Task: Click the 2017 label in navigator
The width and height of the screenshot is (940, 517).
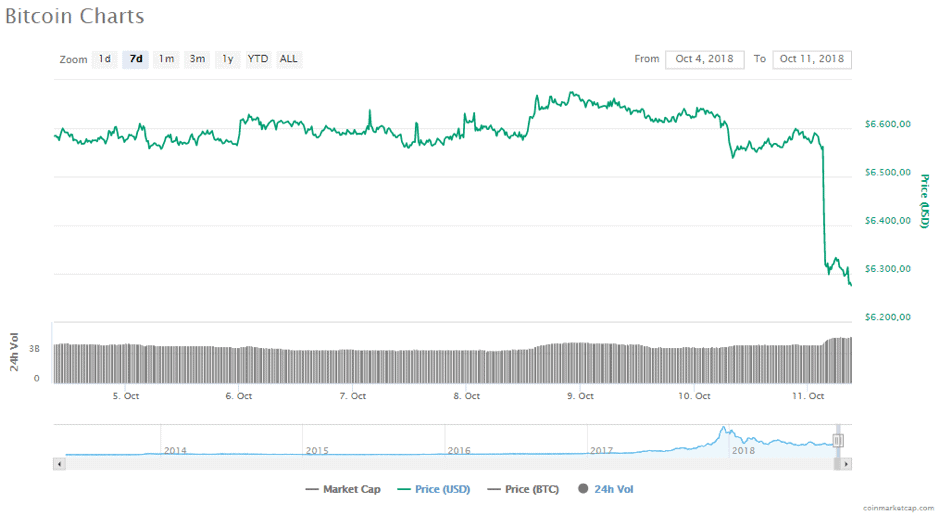Action: tap(601, 450)
